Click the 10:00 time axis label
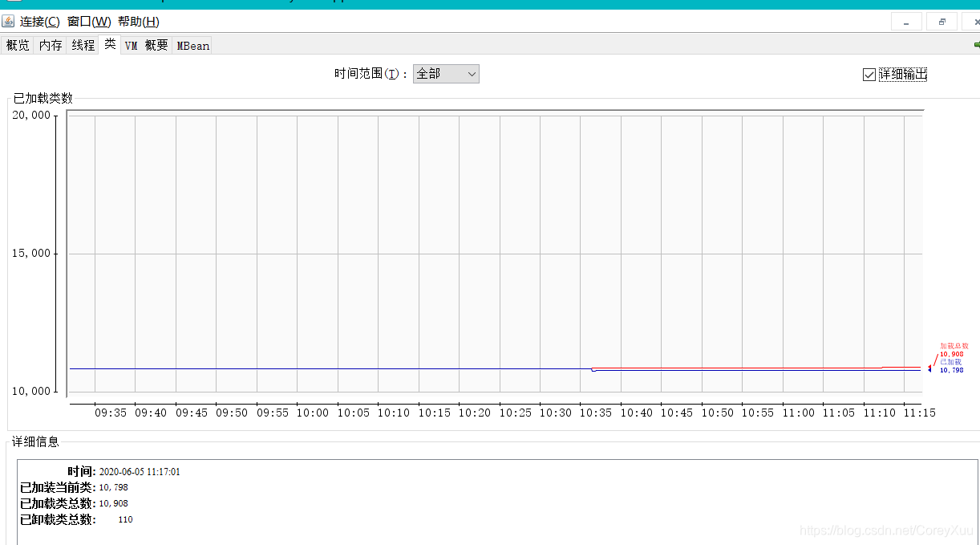The width and height of the screenshot is (980, 545). coord(313,413)
